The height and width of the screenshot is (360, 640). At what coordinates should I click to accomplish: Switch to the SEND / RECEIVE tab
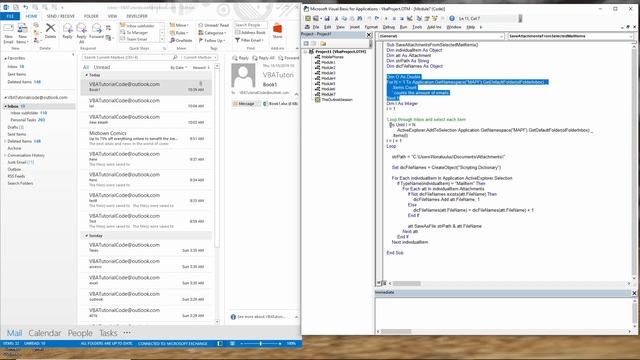click(60, 16)
